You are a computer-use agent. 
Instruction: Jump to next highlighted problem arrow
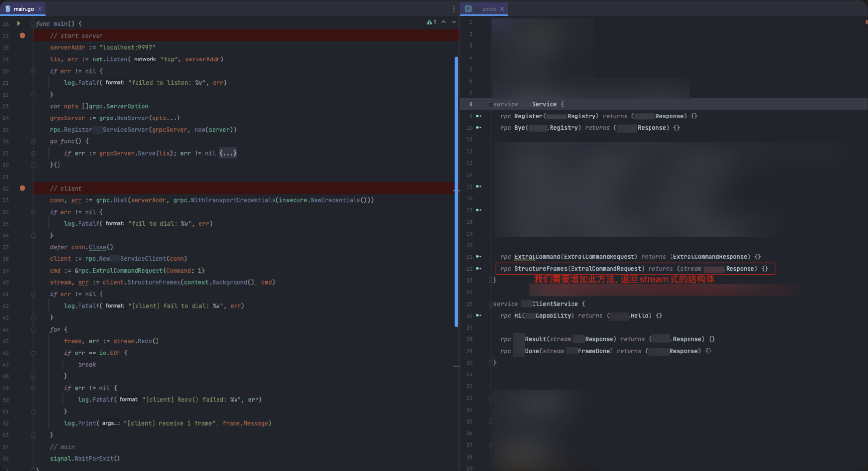pos(454,22)
